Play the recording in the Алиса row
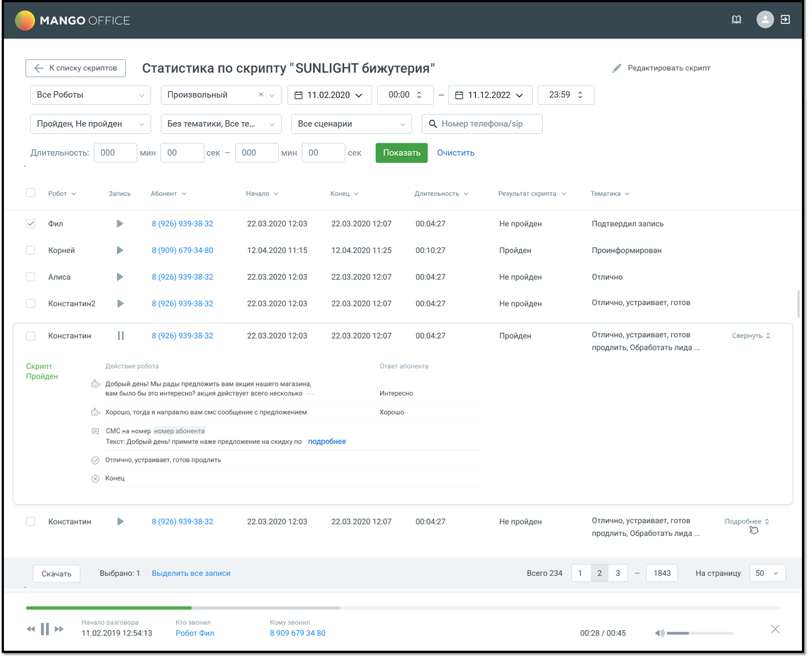The image size is (812, 658). [120, 277]
